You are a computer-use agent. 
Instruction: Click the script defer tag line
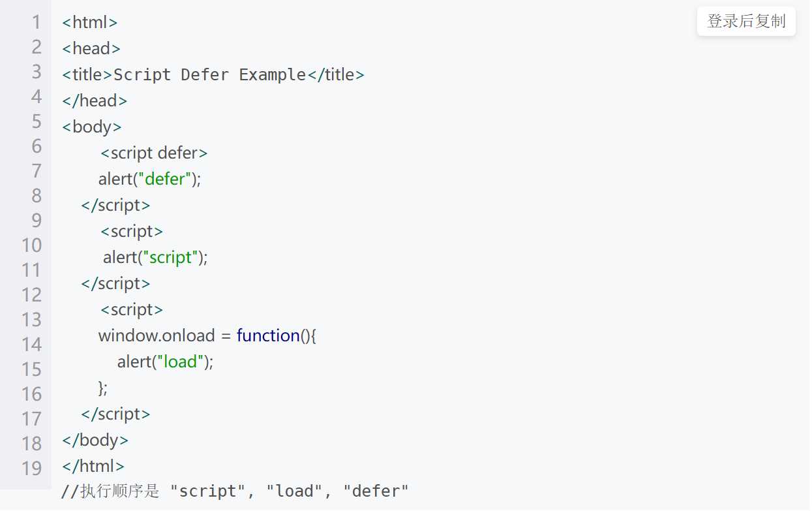154,153
